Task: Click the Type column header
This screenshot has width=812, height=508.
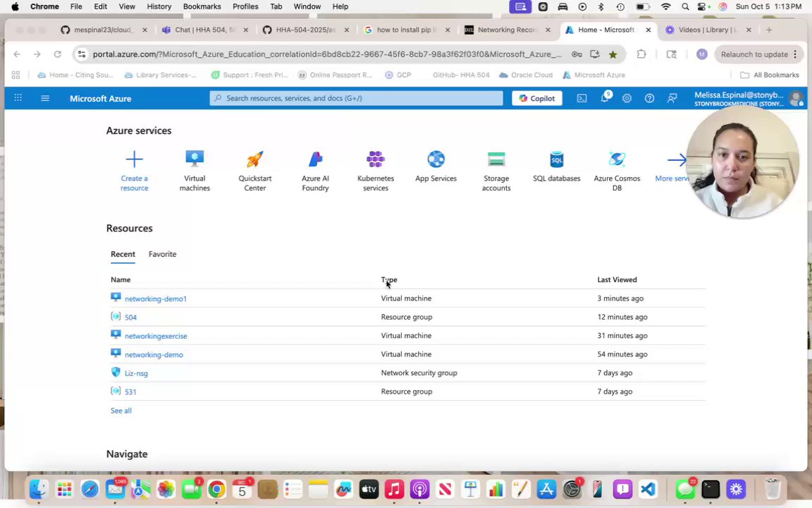Action: pyautogui.click(x=389, y=279)
